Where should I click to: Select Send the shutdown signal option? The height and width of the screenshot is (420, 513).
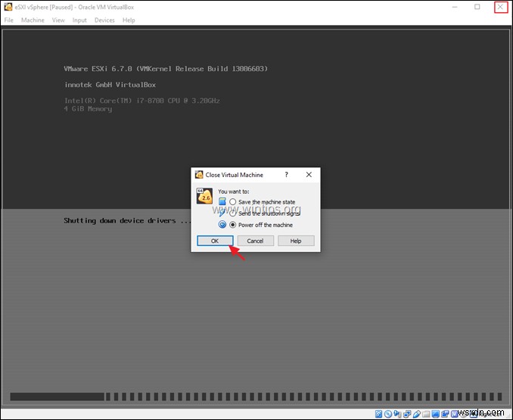[232, 213]
